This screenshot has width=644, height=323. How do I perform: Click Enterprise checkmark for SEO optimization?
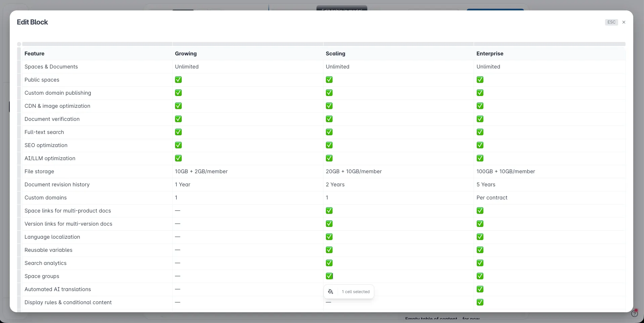tap(480, 145)
